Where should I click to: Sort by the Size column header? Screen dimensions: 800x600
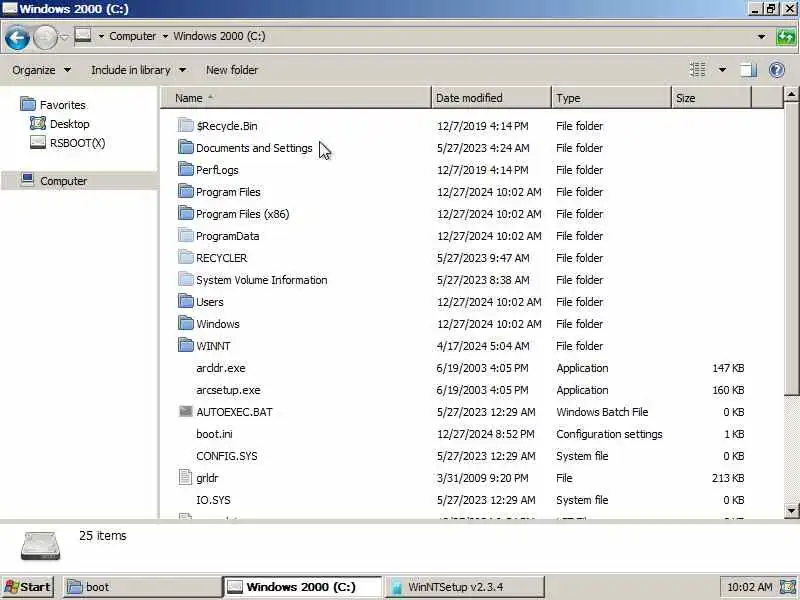tap(711, 98)
